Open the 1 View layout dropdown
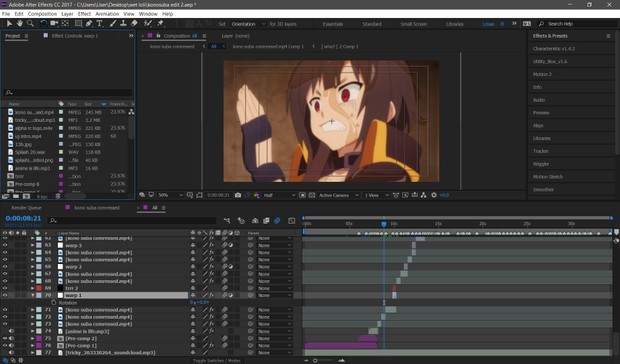Image resolution: width=620 pixels, height=364 pixels. (x=376, y=195)
